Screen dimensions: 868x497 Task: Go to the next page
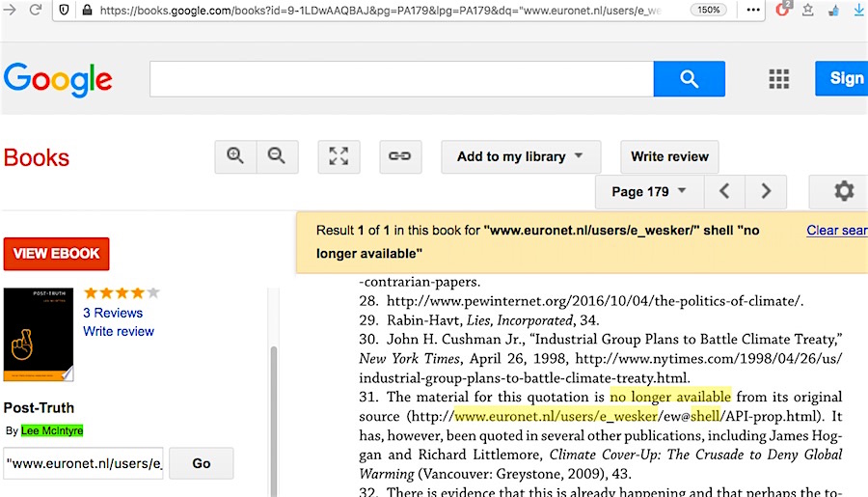[766, 191]
